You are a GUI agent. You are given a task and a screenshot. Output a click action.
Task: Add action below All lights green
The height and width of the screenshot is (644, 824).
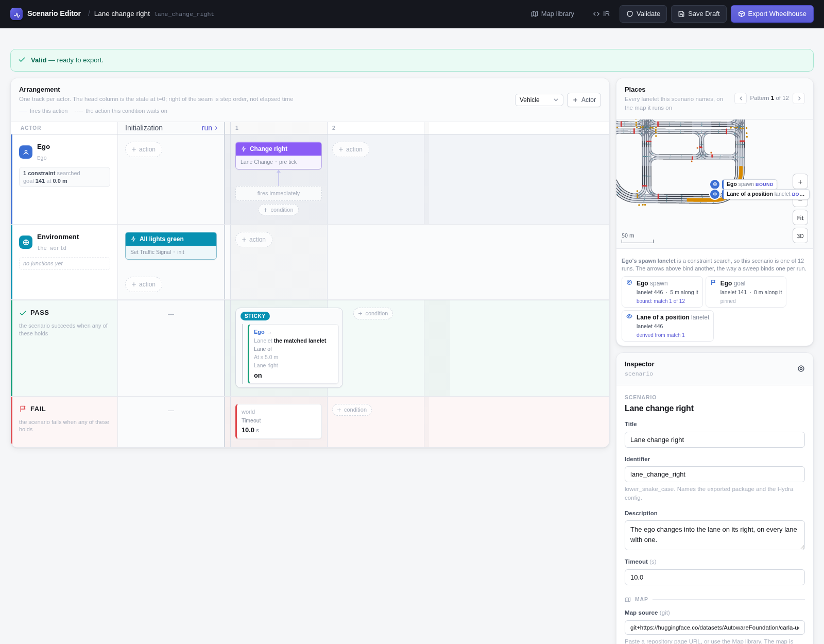[144, 284]
